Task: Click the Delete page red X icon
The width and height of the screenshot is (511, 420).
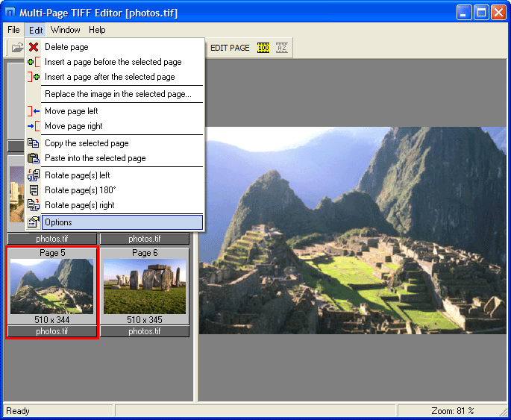Action: [x=34, y=47]
